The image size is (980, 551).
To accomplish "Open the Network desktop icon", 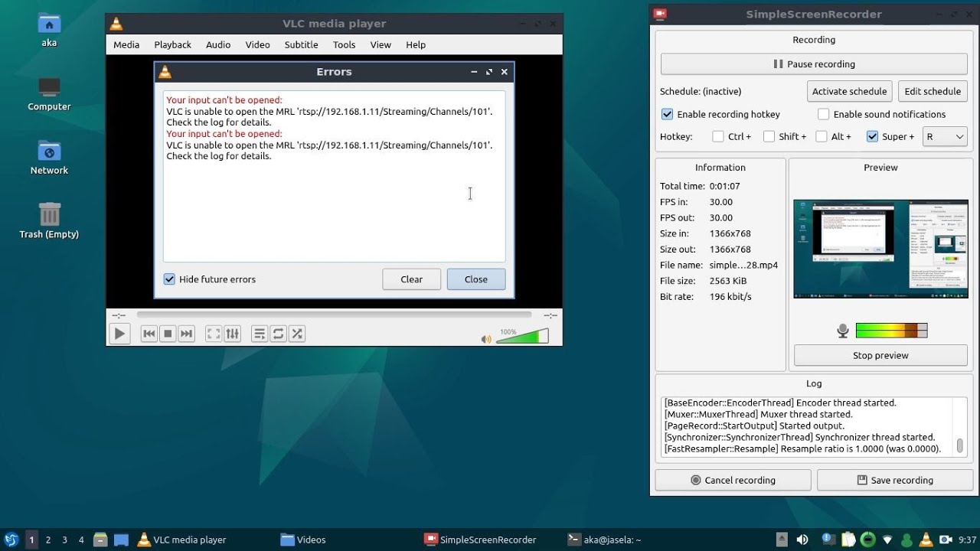I will [x=49, y=157].
